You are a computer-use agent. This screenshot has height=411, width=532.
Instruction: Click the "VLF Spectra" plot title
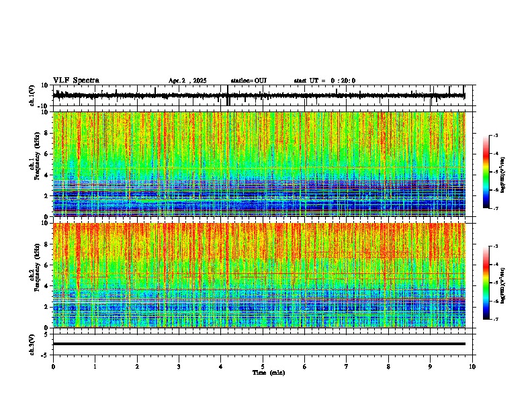point(76,81)
